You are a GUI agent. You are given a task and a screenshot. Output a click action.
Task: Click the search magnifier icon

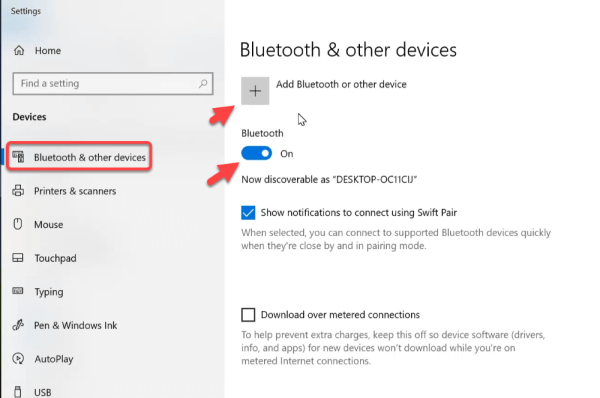203,83
